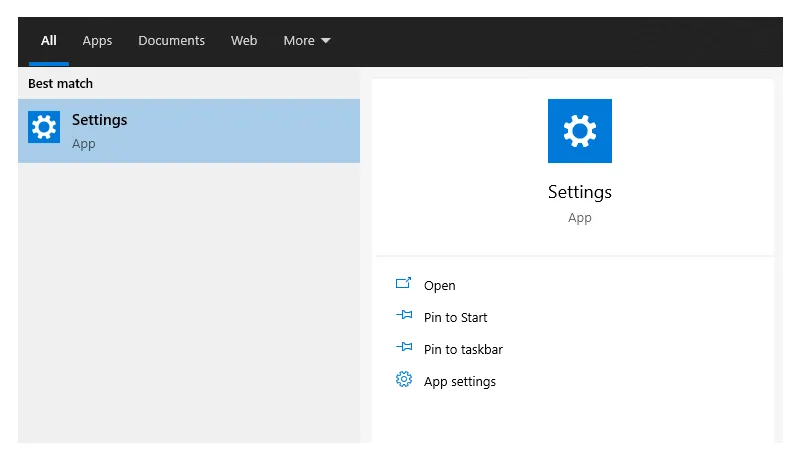Click the Best match heading text
Screen dimensions: 802x460
[x=60, y=83]
